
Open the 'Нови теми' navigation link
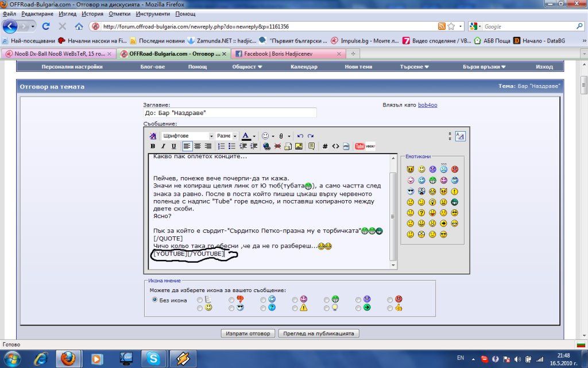click(358, 67)
